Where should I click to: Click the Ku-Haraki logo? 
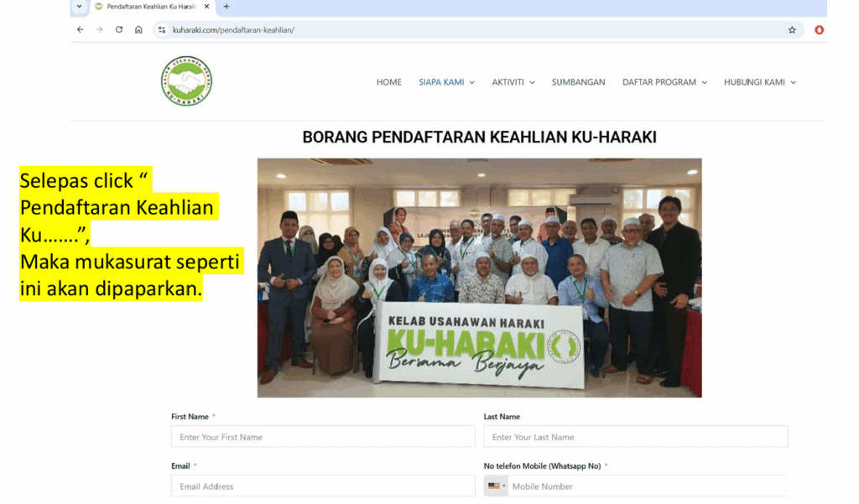coord(186,81)
